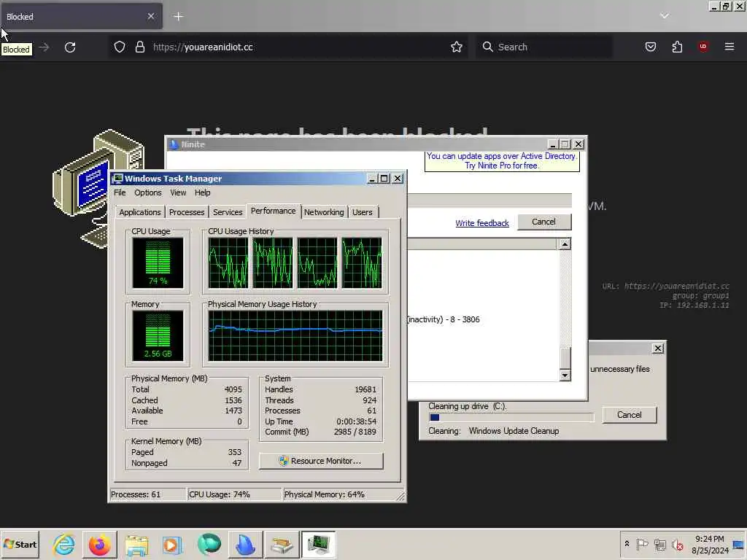Open the File menu in Task Manager
Image resolution: width=747 pixels, height=560 pixels.
tap(120, 192)
